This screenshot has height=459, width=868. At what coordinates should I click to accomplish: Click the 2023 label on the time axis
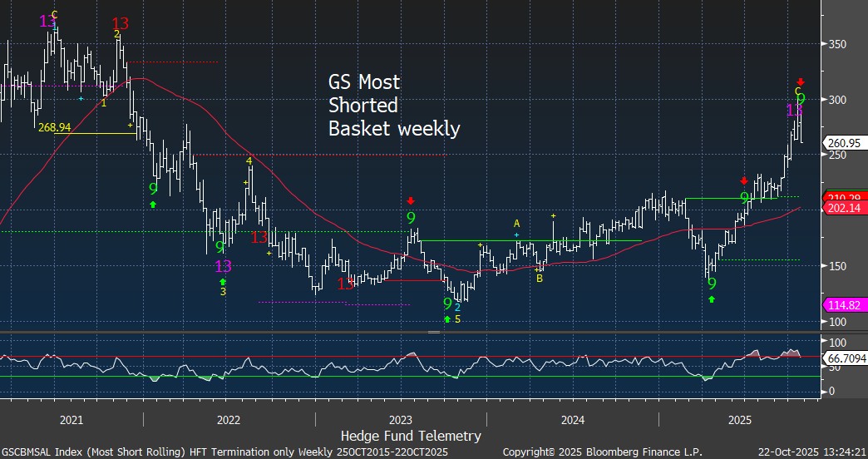401,419
